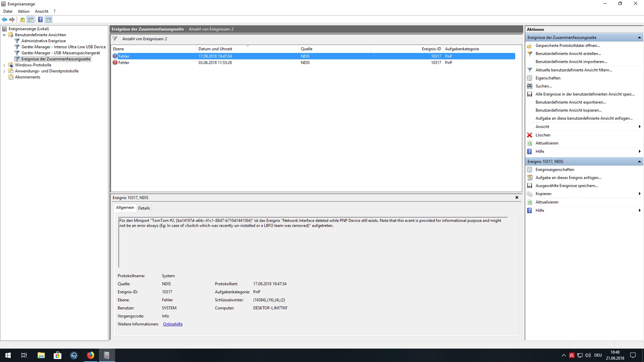
Task: Click Benutzerdefinierte Ansicht erstellen action
Action: click(x=568, y=54)
